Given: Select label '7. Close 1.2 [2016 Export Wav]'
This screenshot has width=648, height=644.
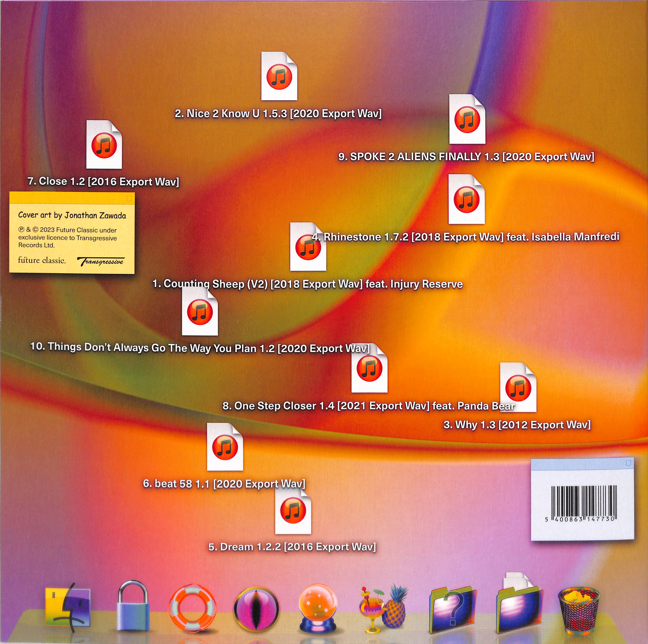Looking at the screenshot, I should [x=103, y=182].
